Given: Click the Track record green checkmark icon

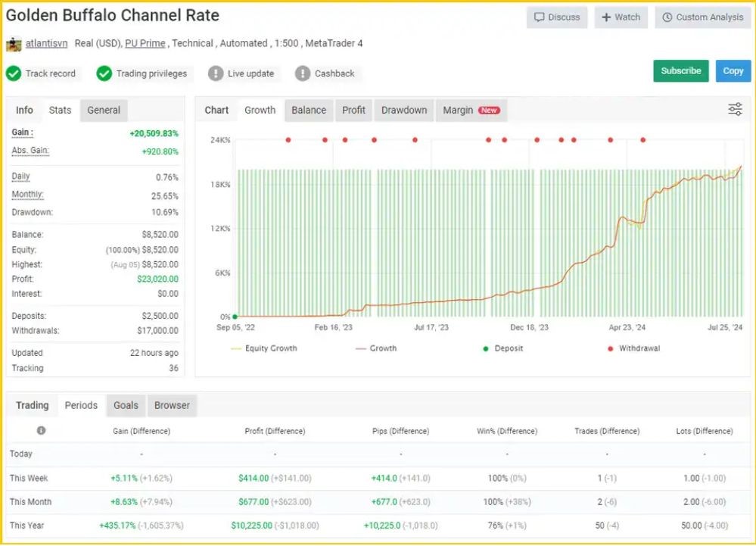Looking at the screenshot, I should [x=14, y=73].
